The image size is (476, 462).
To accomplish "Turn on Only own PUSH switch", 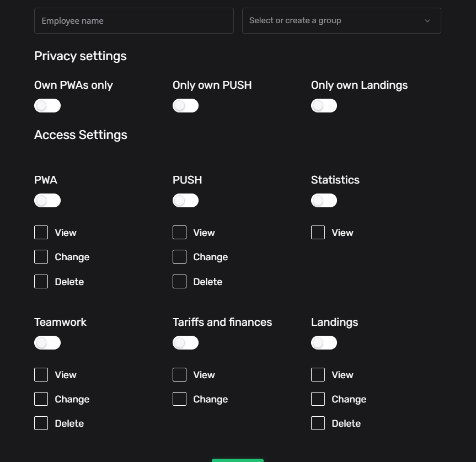I will (x=185, y=106).
